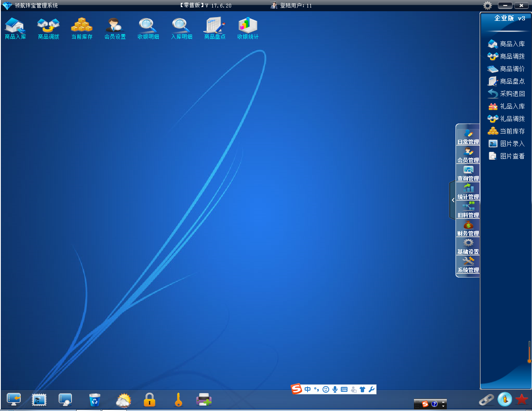Select 商品调价 in the right panel
The width and height of the screenshot is (532, 411).
click(x=506, y=69)
